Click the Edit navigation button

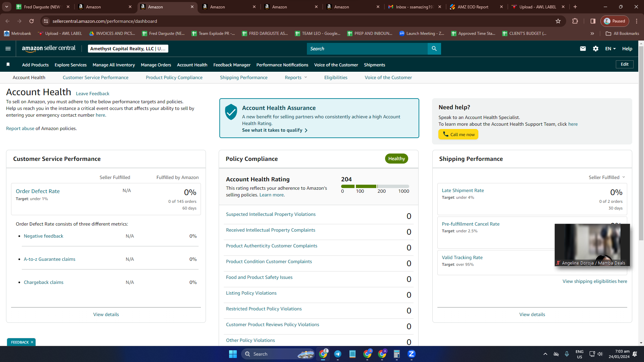[625, 64]
